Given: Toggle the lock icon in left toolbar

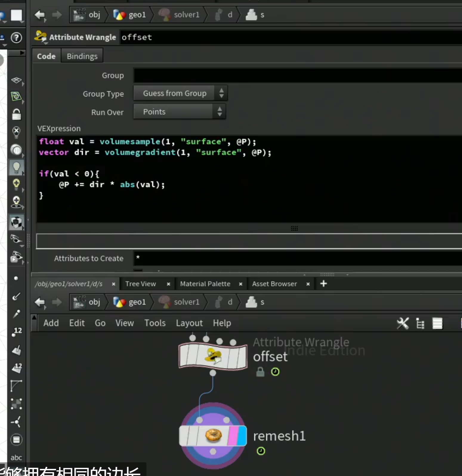Looking at the screenshot, I should point(16,114).
